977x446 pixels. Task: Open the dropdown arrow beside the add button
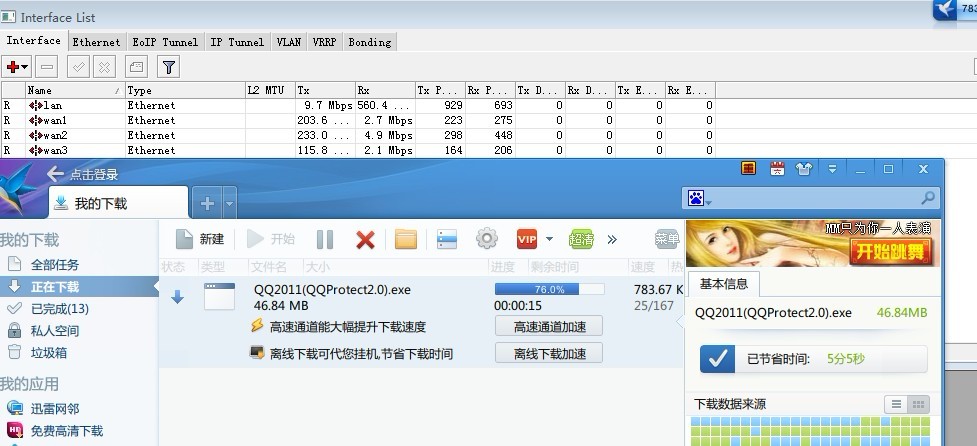25,67
